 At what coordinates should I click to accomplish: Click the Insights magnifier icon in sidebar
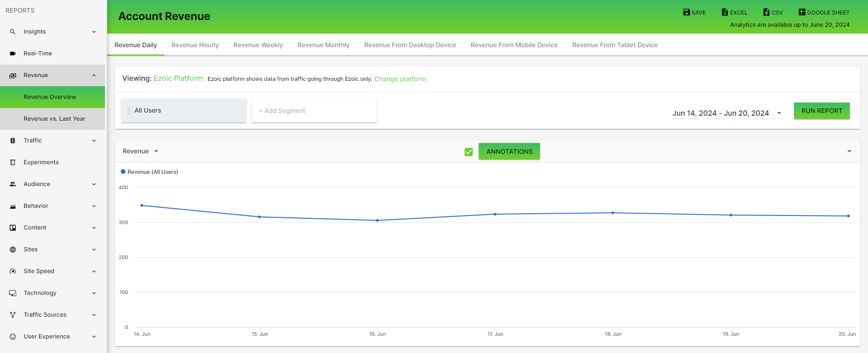click(13, 32)
